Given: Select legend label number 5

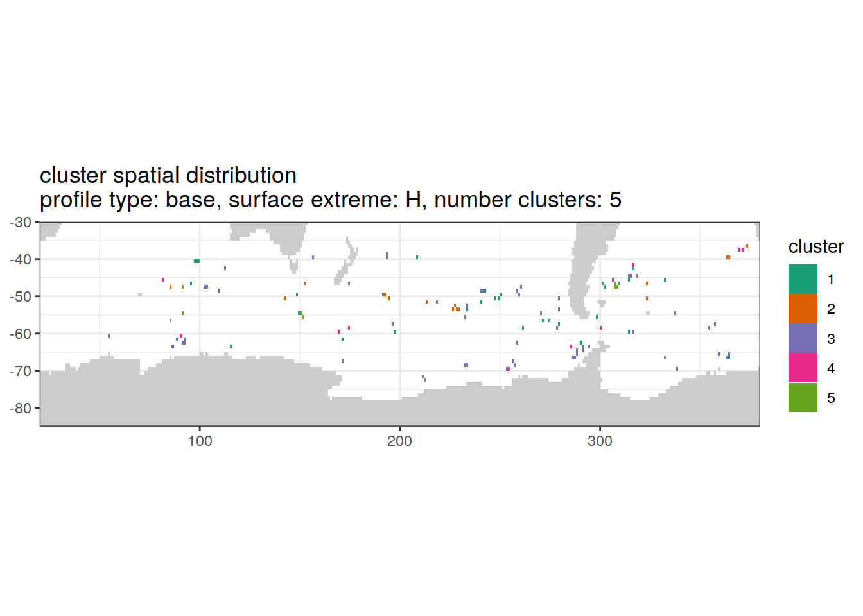Looking at the screenshot, I should 831,398.
